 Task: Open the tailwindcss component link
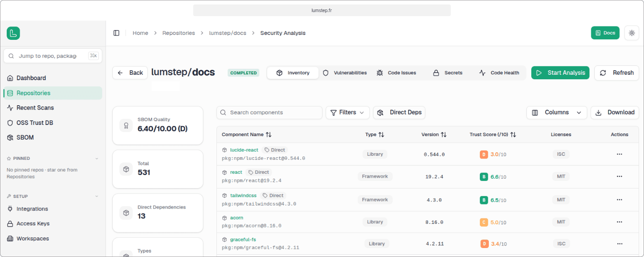click(x=243, y=195)
